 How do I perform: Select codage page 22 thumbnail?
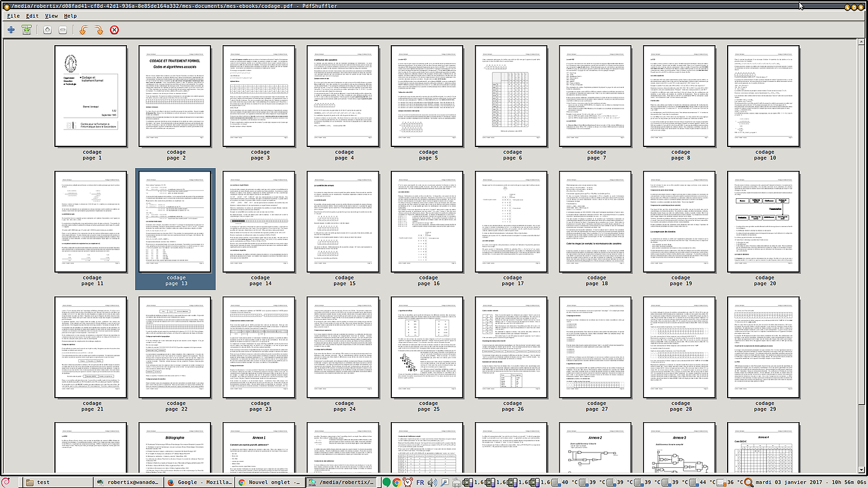pyautogui.click(x=175, y=348)
